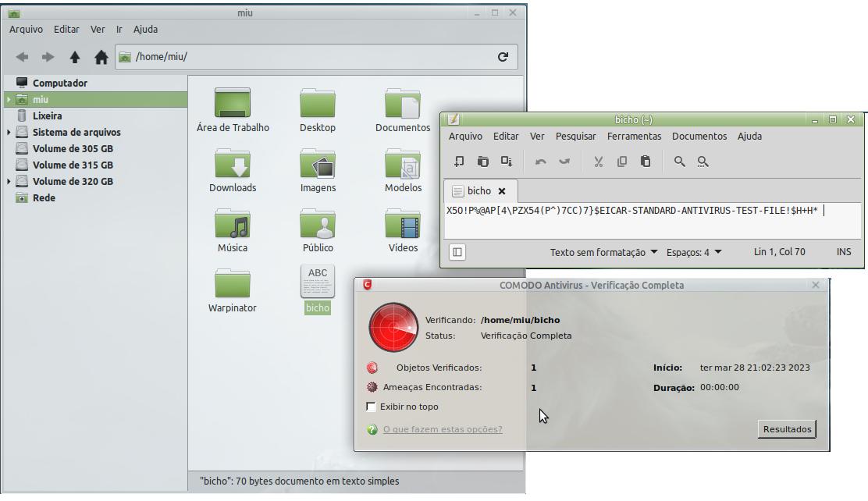868x501 pixels.
Task: Open Editar menu in file manager
Action: click(x=66, y=30)
